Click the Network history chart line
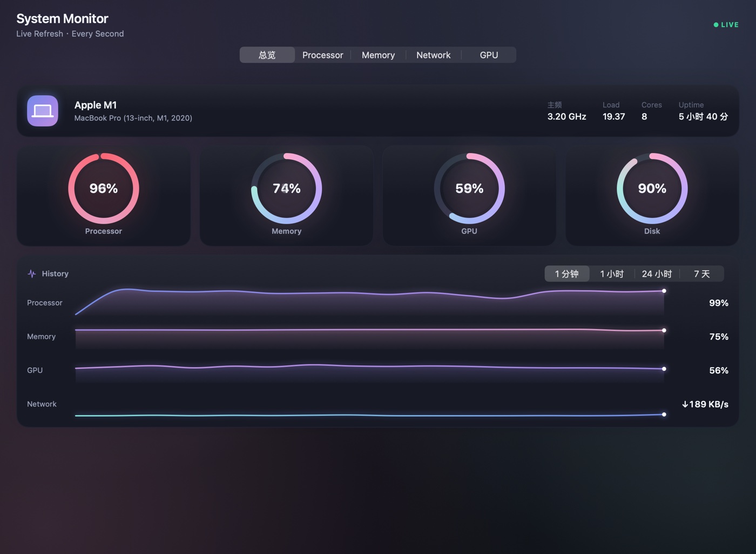756x554 pixels. click(x=369, y=415)
